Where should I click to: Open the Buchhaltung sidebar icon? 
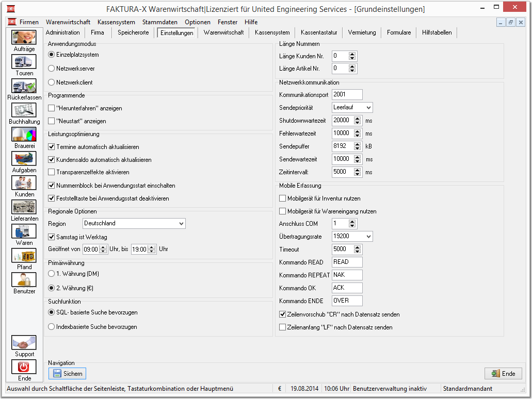tap(24, 110)
